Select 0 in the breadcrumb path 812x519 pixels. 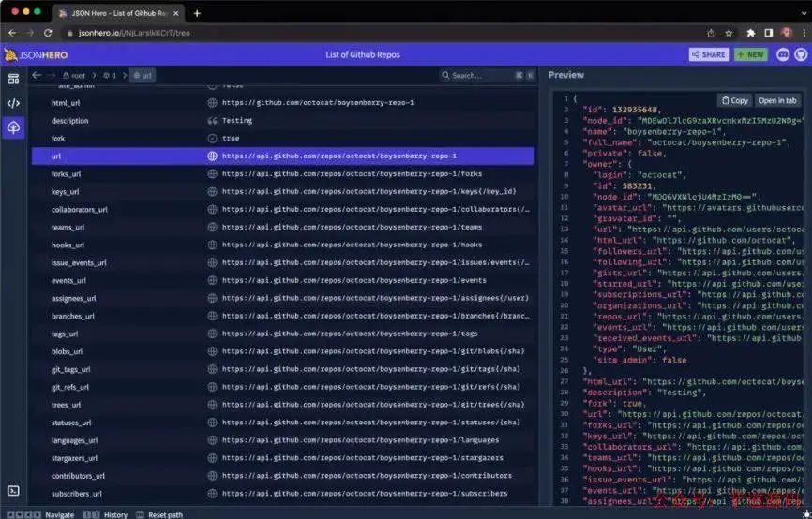(x=110, y=76)
